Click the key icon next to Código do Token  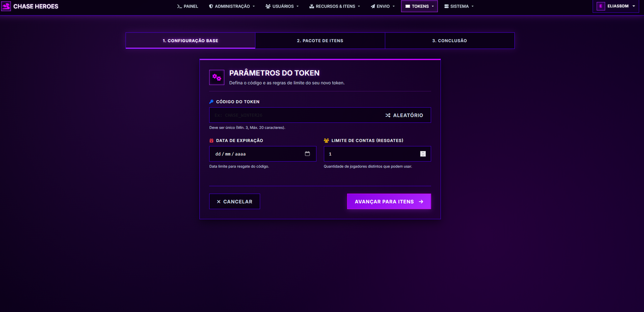[212, 102]
